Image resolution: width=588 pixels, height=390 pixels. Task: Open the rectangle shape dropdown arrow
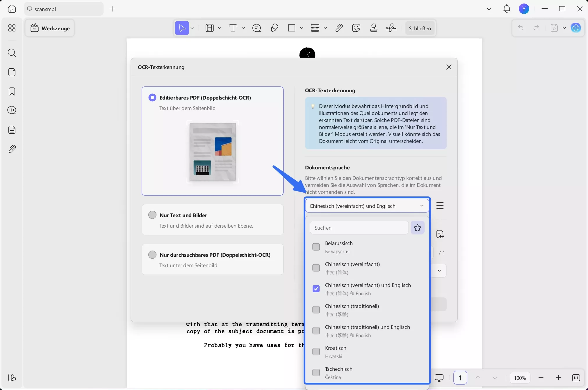(302, 28)
